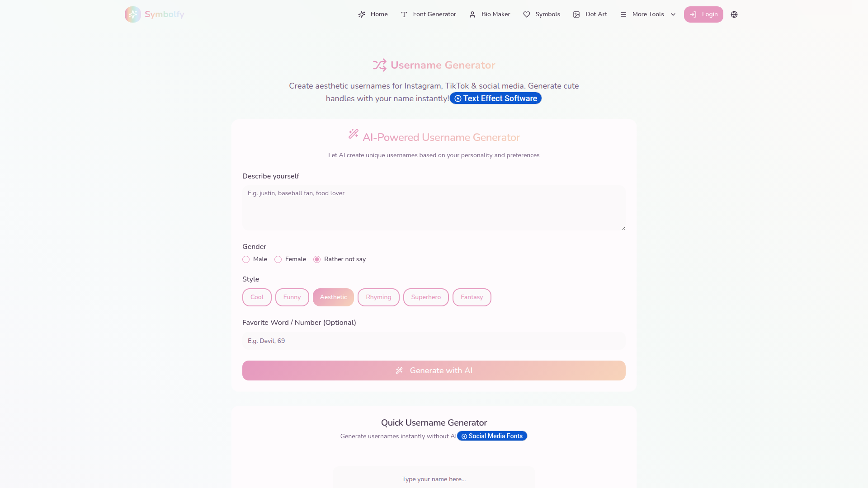Click the Login button
This screenshot has width=868, height=488.
point(703,14)
